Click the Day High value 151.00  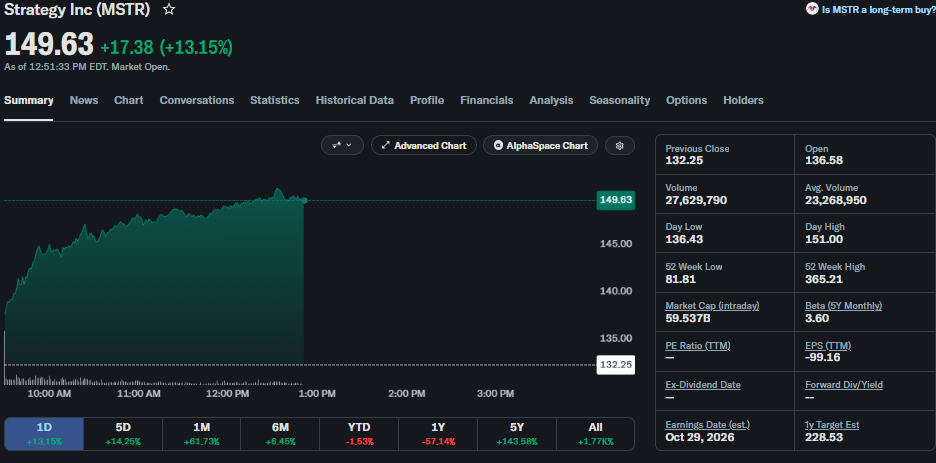[824, 239]
